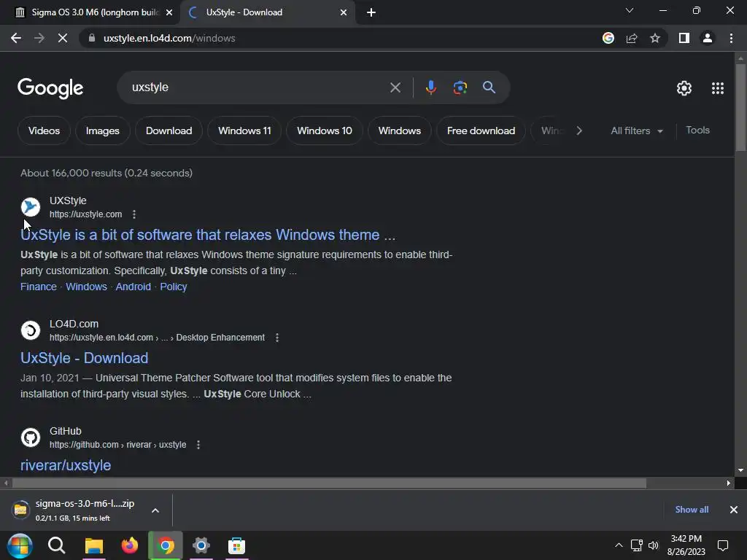This screenshot has width=747, height=560.
Task: Open the Google account icon in address bar
Action: point(608,38)
